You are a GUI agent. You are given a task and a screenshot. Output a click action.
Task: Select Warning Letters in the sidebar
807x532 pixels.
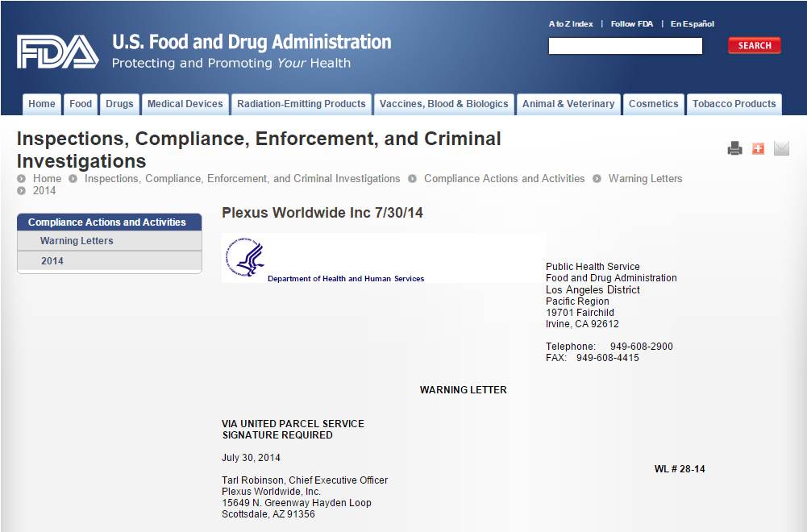(77, 240)
